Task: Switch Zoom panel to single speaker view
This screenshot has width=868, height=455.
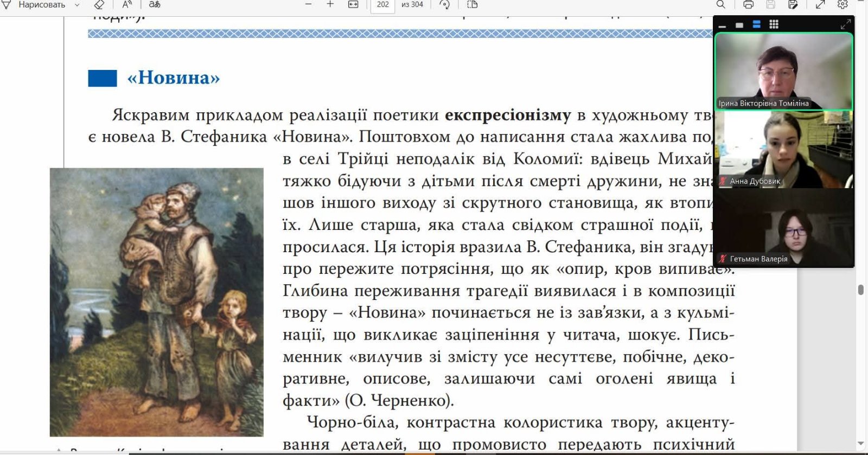Action: click(x=739, y=25)
